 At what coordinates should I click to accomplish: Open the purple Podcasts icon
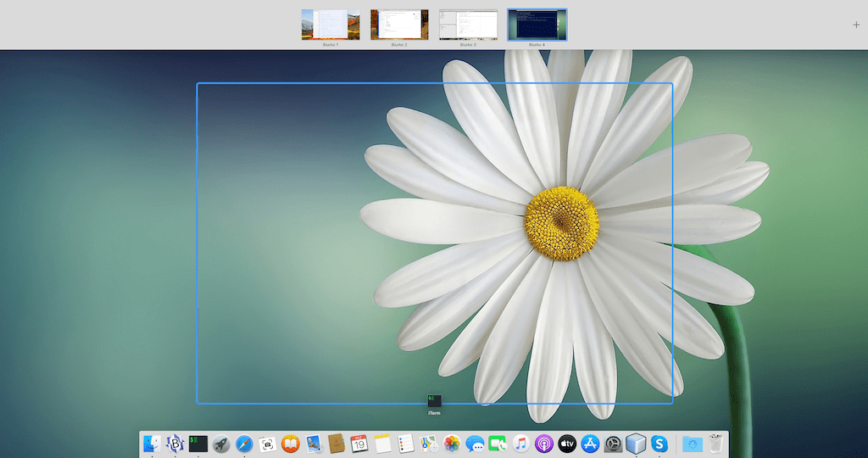(x=544, y=444)
